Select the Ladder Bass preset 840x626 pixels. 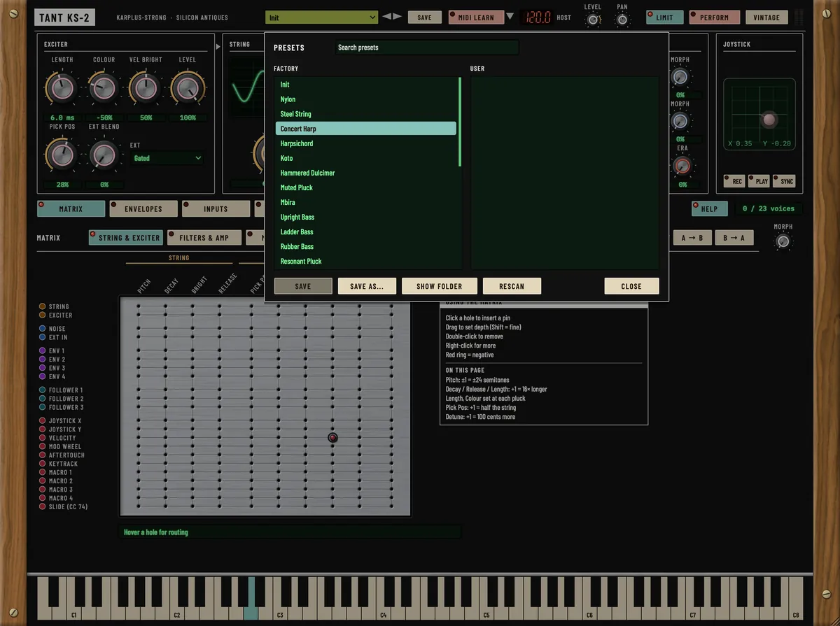[x=366, y=232]
